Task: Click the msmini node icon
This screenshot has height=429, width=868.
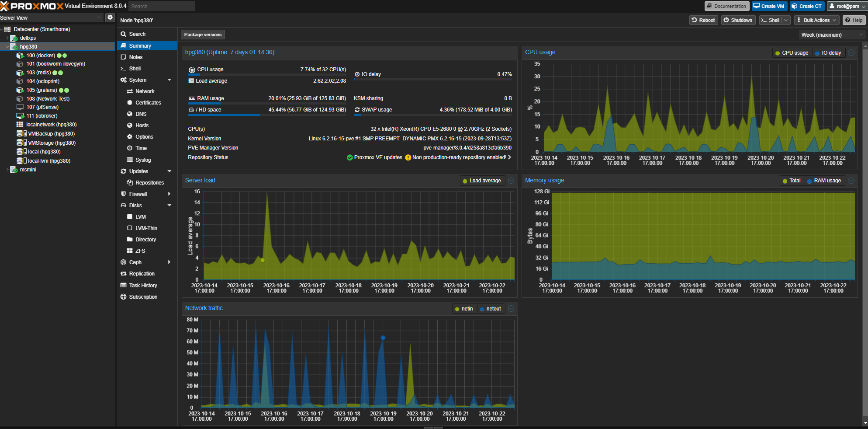Action: pos(14,170)
